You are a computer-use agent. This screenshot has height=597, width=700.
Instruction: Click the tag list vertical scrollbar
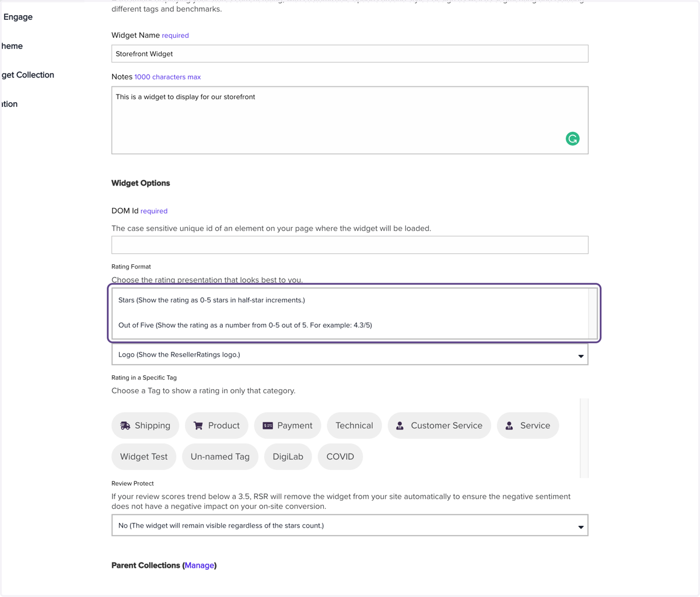click(584, 438)
